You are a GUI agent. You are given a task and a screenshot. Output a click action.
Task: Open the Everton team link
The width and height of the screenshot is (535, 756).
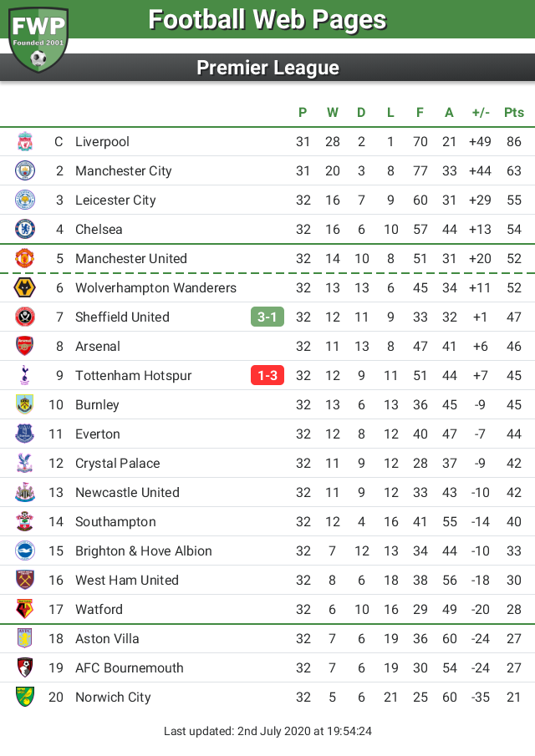point(98,434)
